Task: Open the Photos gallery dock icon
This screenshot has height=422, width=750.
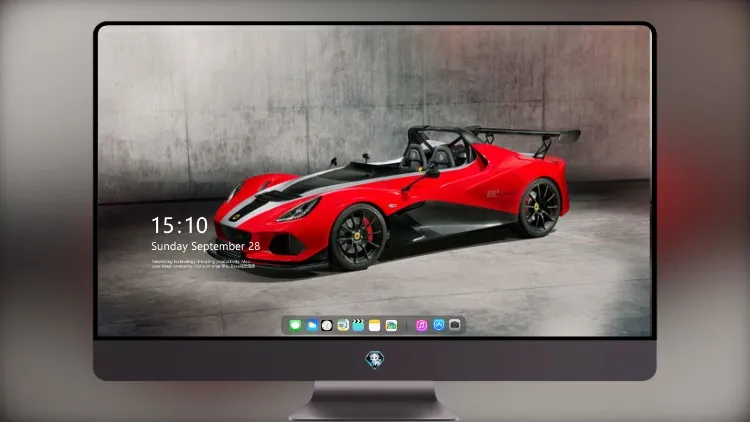Action: click(x=391, y=325)
